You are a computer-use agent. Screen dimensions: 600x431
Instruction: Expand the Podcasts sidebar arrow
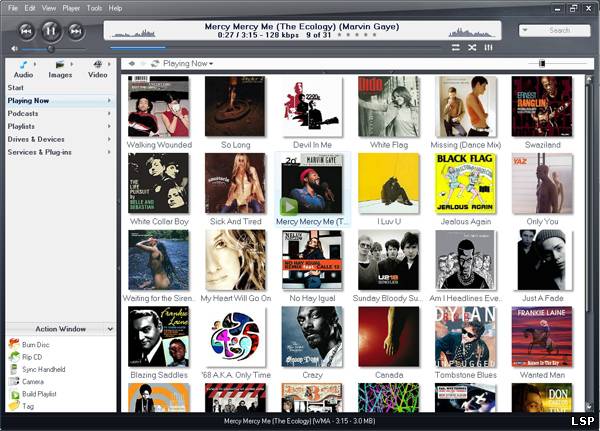click(x=109, y=113)
